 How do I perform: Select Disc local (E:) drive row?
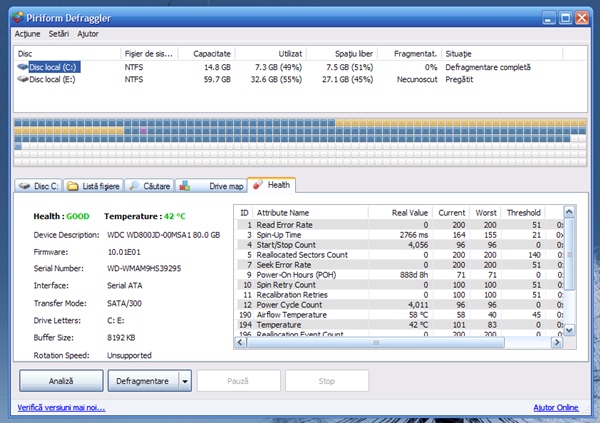point(300,79)
